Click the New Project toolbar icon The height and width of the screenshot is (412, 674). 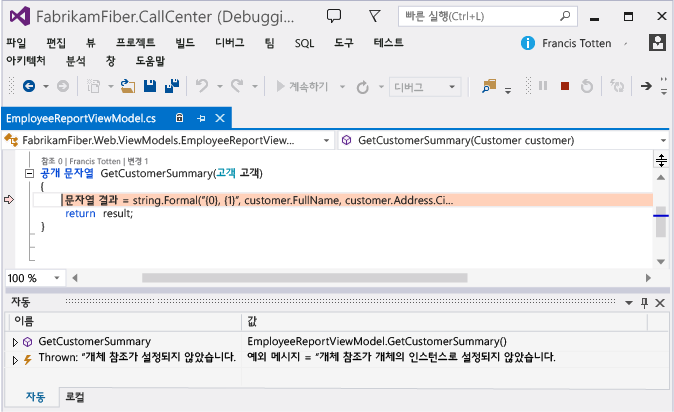[x=94, y=86]
